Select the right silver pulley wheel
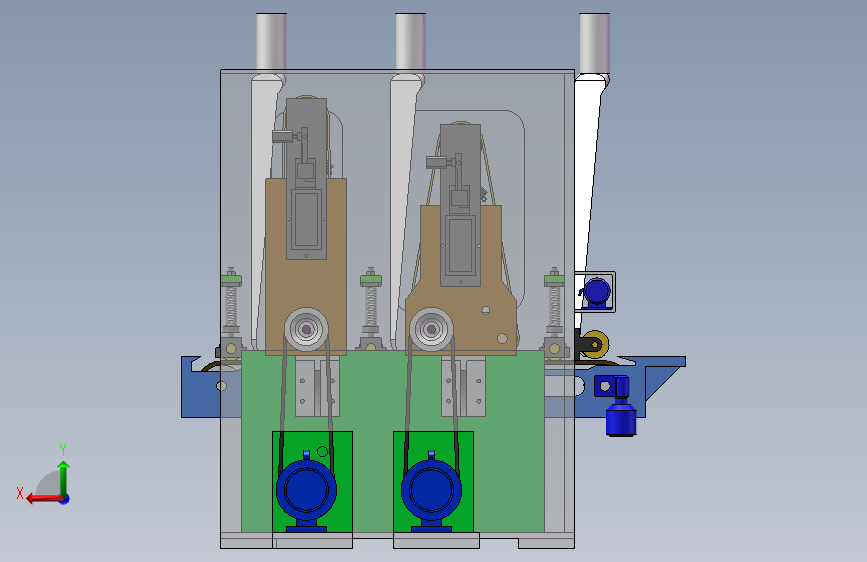Image resolution: width=867 pixels, height=562 pixels. click(x=431, y=329)
